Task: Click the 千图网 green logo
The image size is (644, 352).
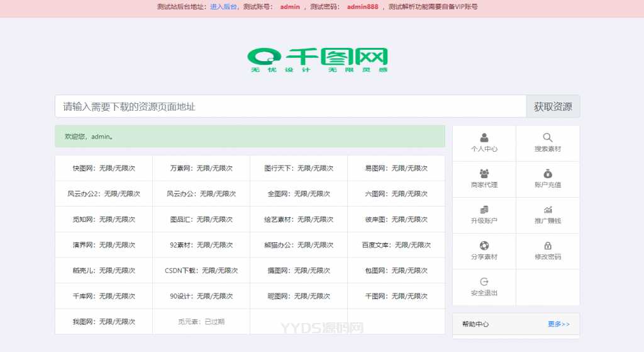Action: (x=318, y=60)
